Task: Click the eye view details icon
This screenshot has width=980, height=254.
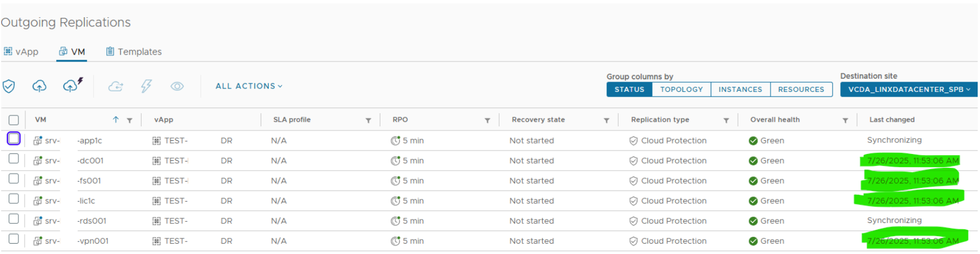Action: click(177, 86)
